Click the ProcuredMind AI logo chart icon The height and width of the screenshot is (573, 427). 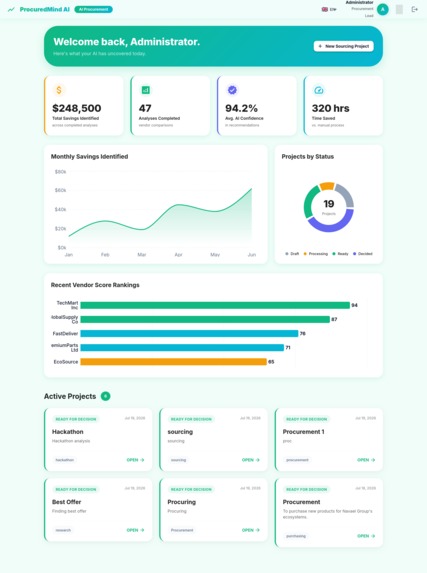coord(11,10)
